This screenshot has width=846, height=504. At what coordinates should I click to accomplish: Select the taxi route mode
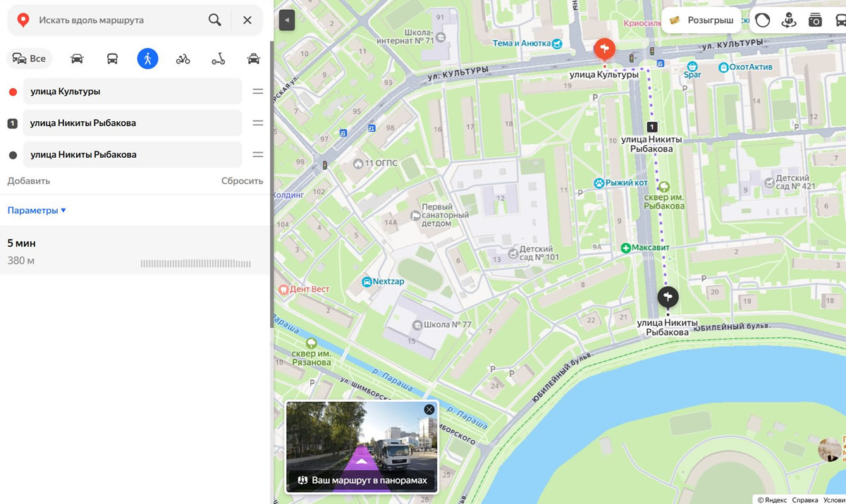(254, 59)
